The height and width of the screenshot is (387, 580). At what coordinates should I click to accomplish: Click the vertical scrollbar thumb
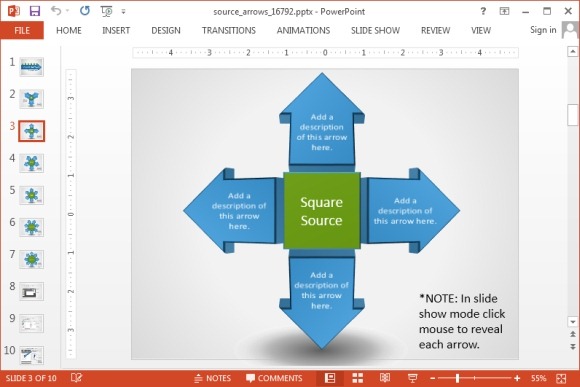coord(573,115)
